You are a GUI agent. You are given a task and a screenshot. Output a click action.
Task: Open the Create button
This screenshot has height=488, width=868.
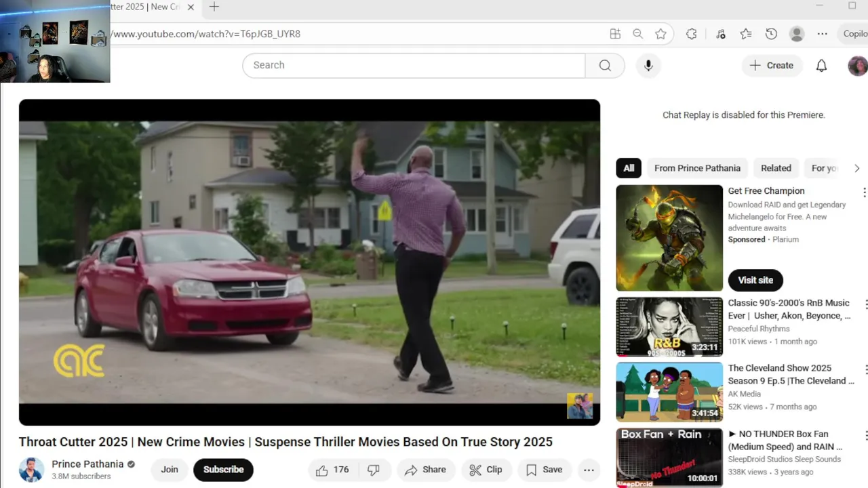tap(772, 65)
